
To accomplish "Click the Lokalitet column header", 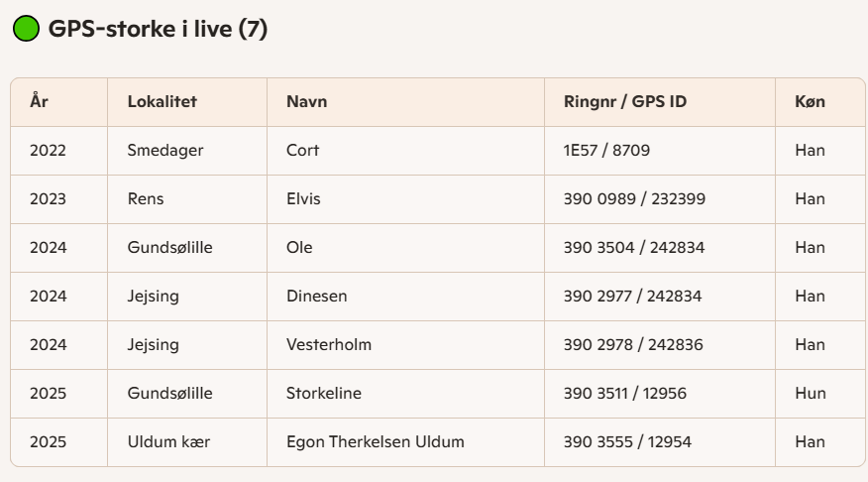I will click(x=163, y=101).
